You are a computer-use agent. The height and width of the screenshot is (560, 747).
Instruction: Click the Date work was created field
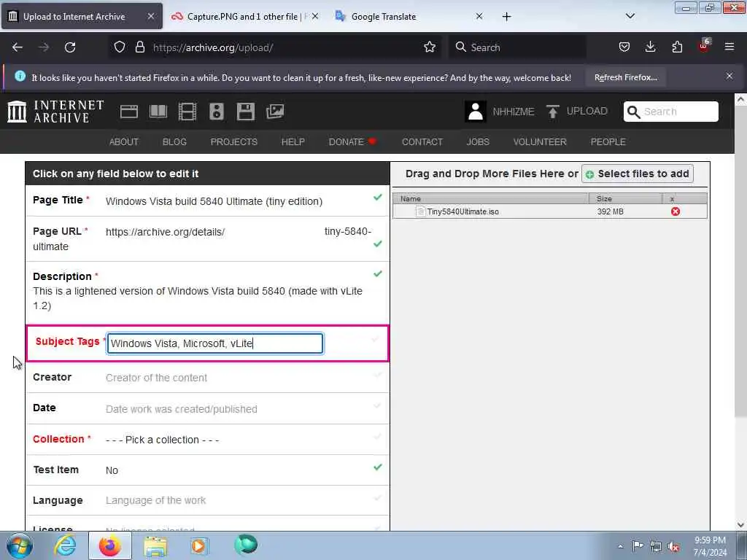[182, 409]
